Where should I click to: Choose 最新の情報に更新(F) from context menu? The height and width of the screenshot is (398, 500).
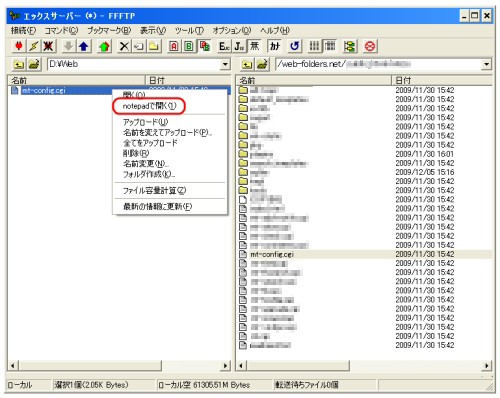click(170, 207)
